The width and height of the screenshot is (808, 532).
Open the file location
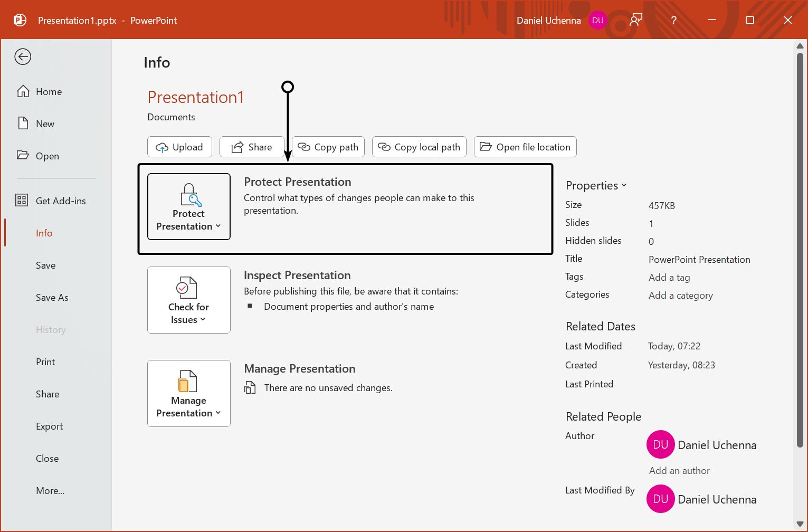tap(525, 147)
